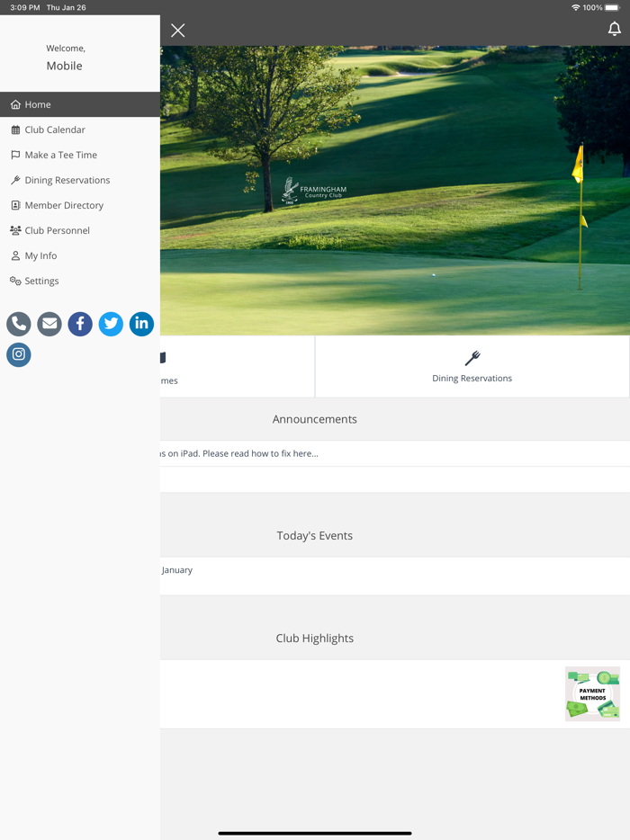630x840 pixels.
Task: Open Member Directory menu item
Action: tap(80, 205)
